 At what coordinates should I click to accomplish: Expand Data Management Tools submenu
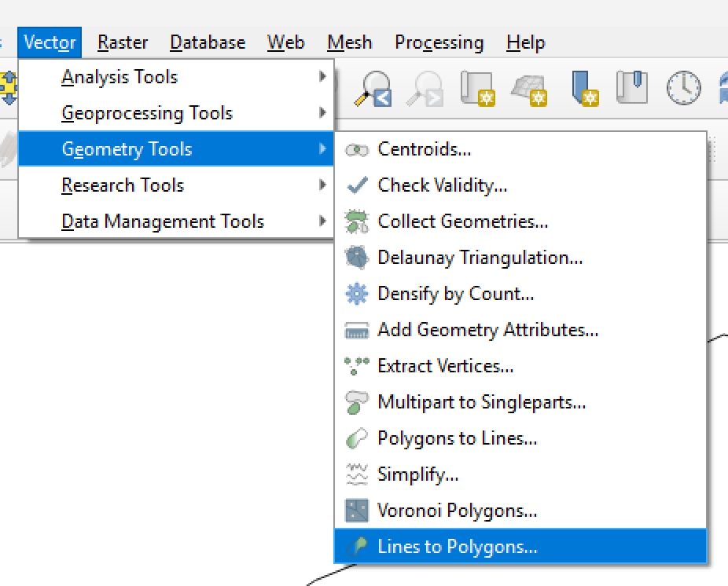(163, 222)
